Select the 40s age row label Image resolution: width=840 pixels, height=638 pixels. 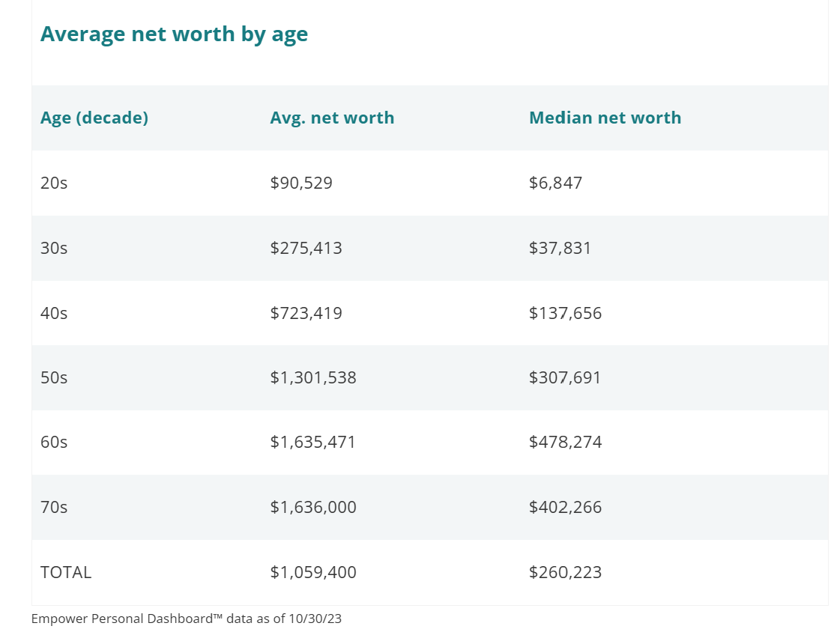pos(54,313)
